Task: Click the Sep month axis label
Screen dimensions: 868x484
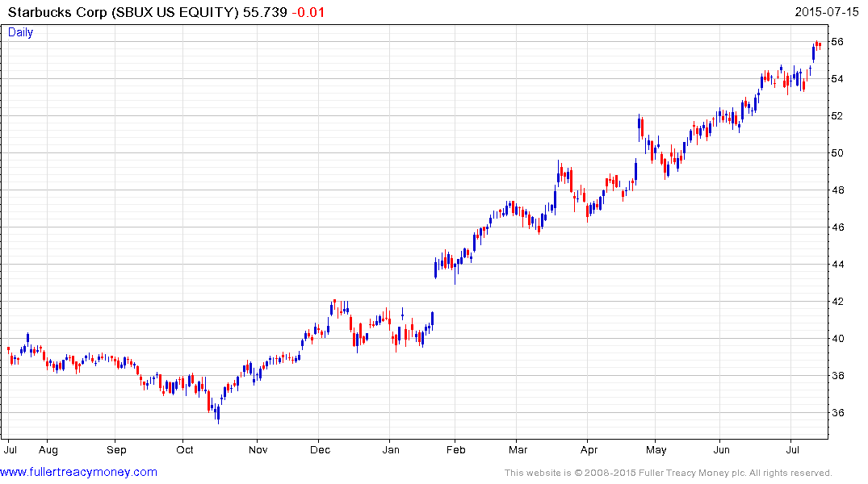Action: click(116, 450)
